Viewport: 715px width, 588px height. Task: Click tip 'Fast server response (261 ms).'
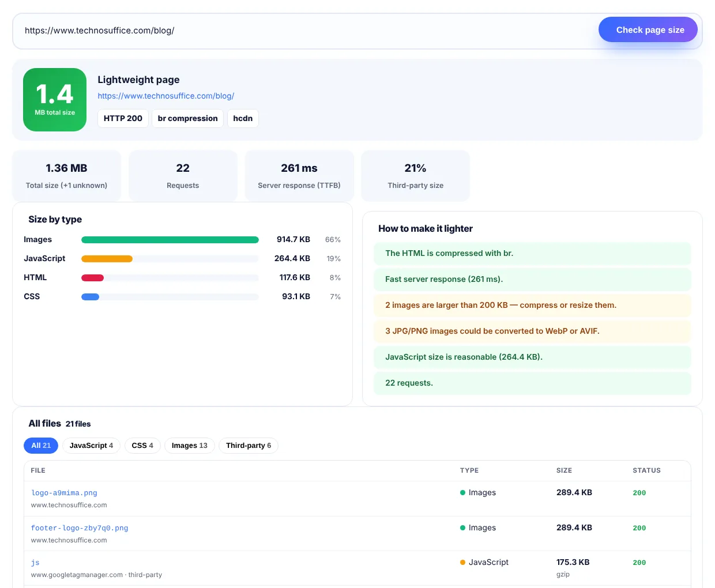(532, 280)
